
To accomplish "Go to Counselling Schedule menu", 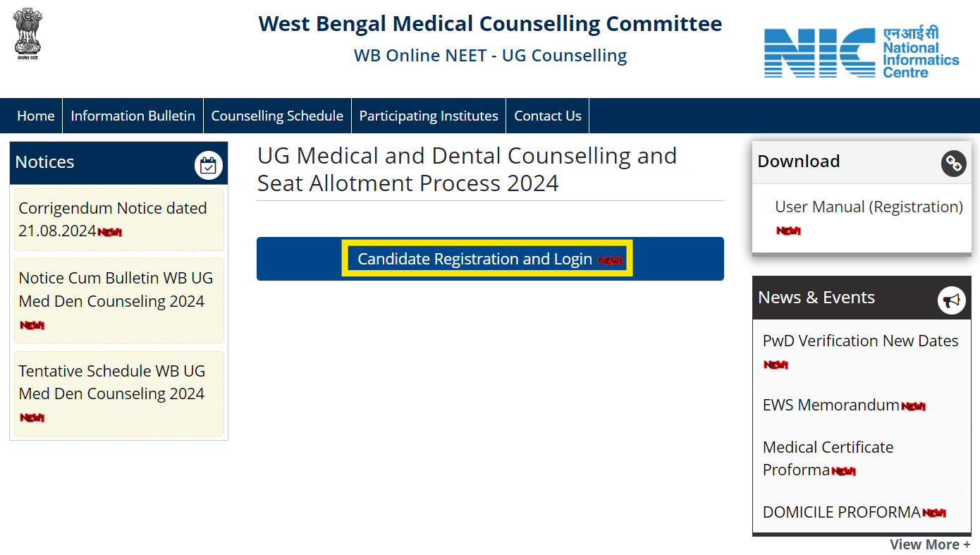I will click(x=277, y=116).
